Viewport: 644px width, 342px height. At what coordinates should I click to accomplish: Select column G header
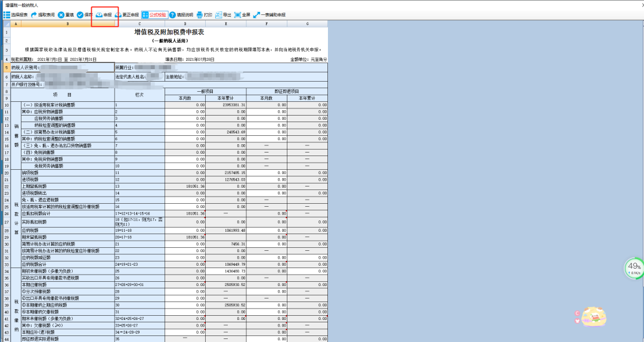coord(307,24)
